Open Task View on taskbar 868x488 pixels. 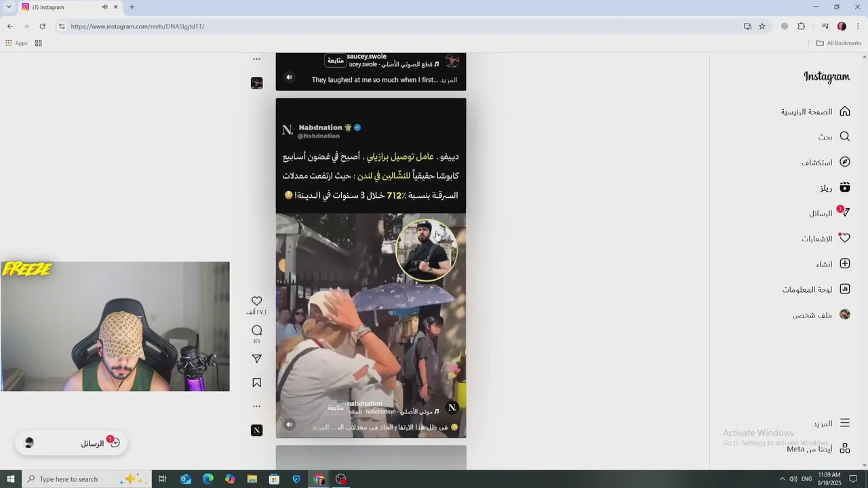coord(163,479)
